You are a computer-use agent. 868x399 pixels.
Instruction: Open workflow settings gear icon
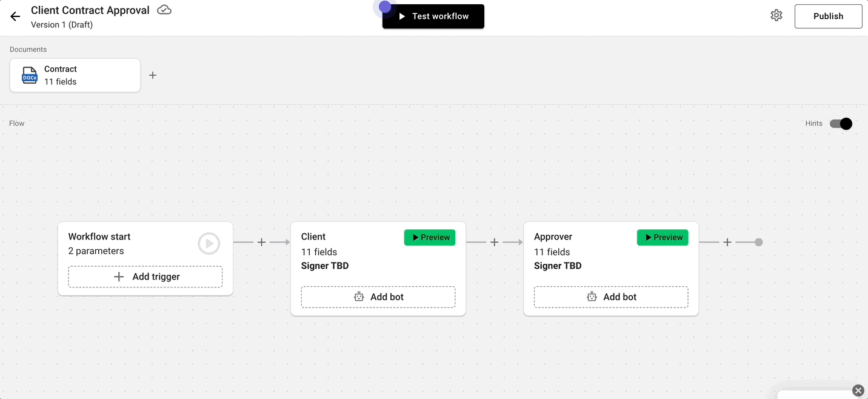(776, 16)
